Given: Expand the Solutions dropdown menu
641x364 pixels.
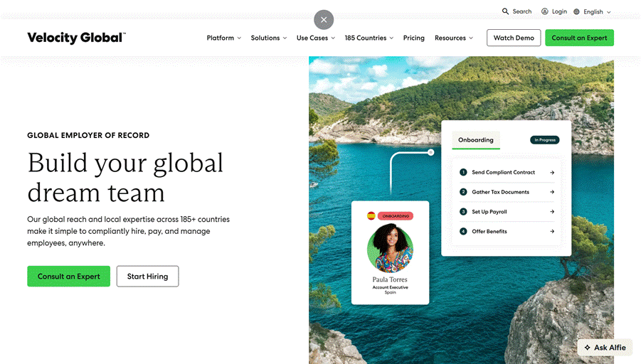Looking at the screenshot, I should pyautogui.click(x=268, y=38).
